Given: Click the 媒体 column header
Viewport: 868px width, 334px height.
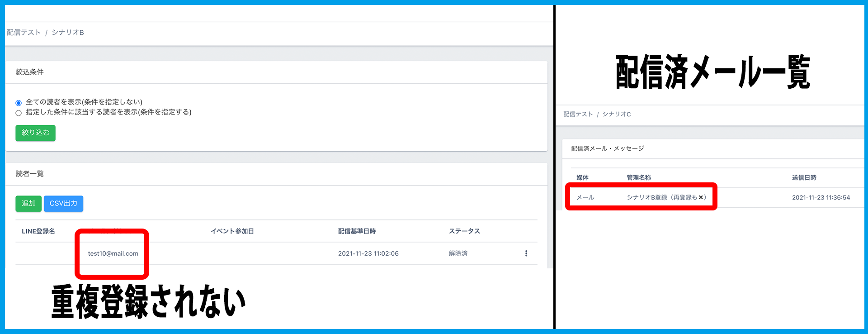Looking at the screenshot, I should 582,178.
